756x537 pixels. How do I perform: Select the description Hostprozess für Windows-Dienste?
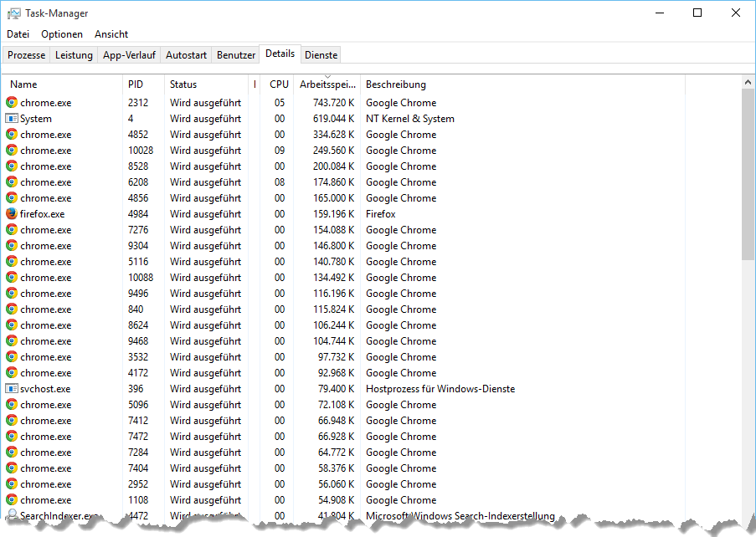[x=440, y=389]
